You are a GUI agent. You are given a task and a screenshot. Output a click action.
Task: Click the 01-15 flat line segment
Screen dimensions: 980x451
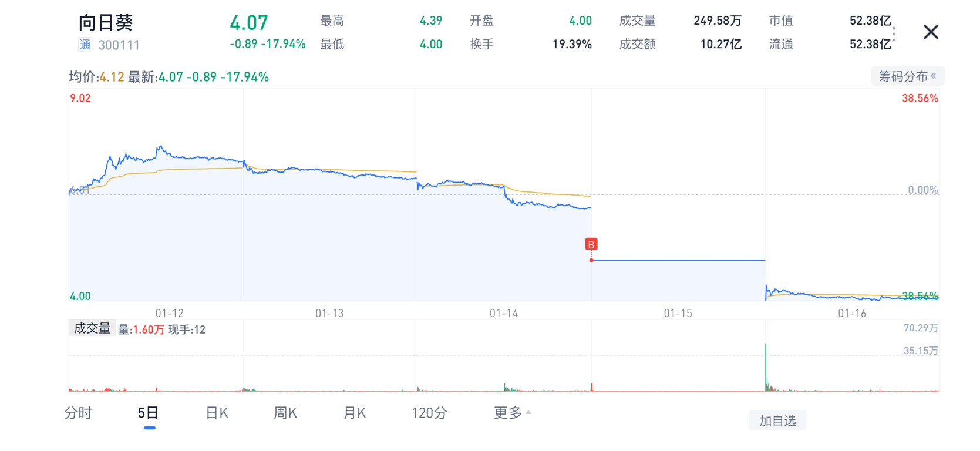click(x=678, y=260)
